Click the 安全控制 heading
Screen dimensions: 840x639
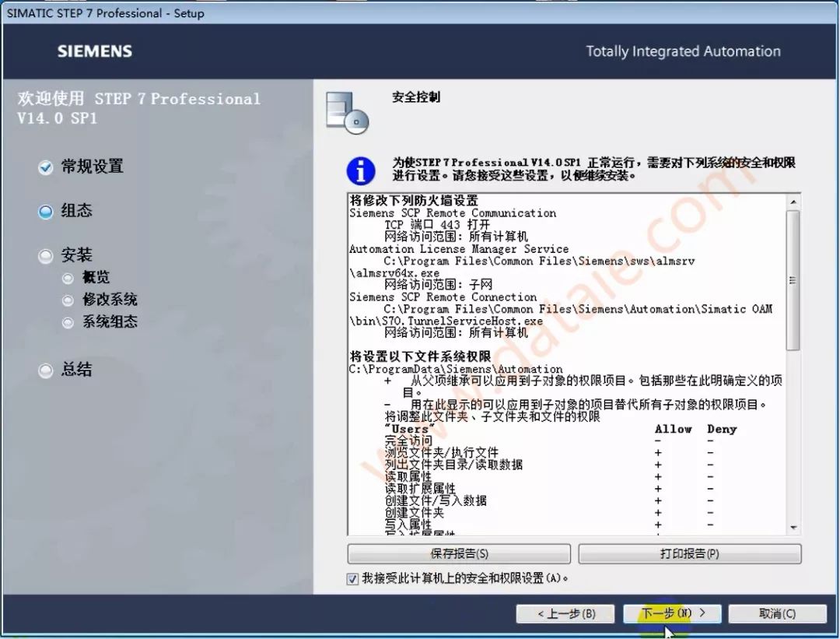416,97
